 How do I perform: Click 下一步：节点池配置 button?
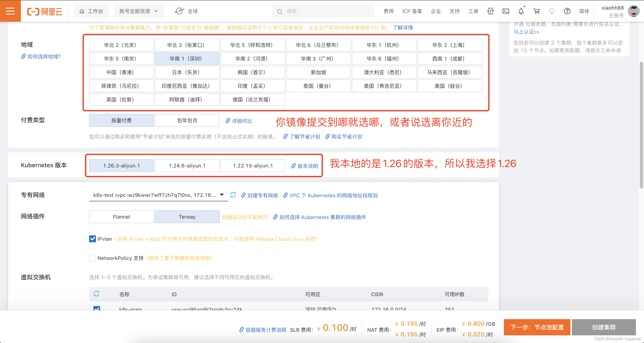[537, 327]
